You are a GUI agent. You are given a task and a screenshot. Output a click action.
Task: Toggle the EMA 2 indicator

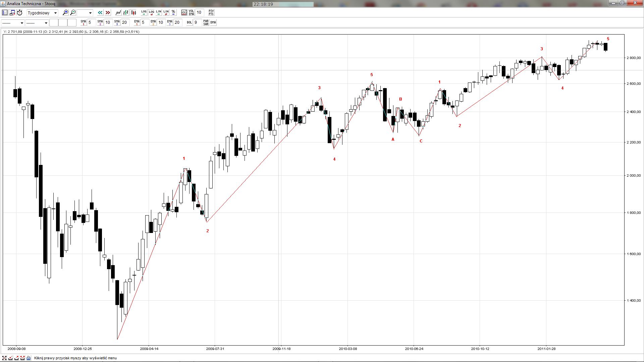(153, 22)
